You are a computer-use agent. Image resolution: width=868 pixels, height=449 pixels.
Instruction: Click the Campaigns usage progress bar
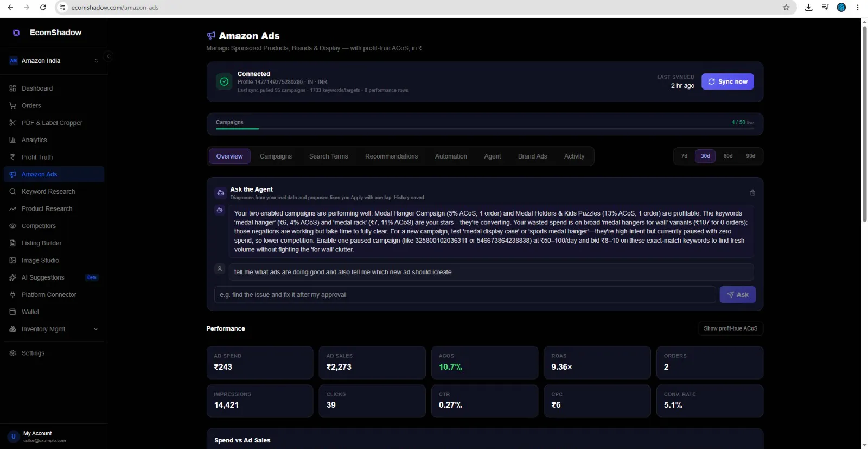[484, 128]
